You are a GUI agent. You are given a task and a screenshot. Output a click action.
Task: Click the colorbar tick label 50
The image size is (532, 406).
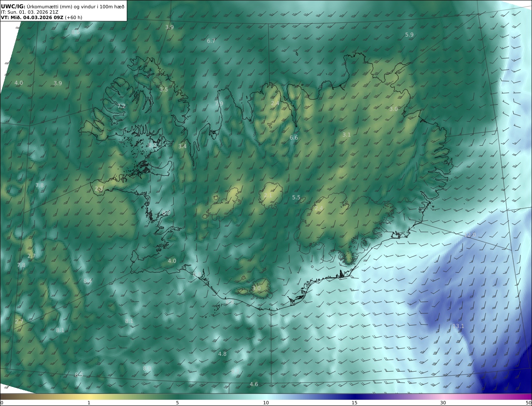coord(528,403)
